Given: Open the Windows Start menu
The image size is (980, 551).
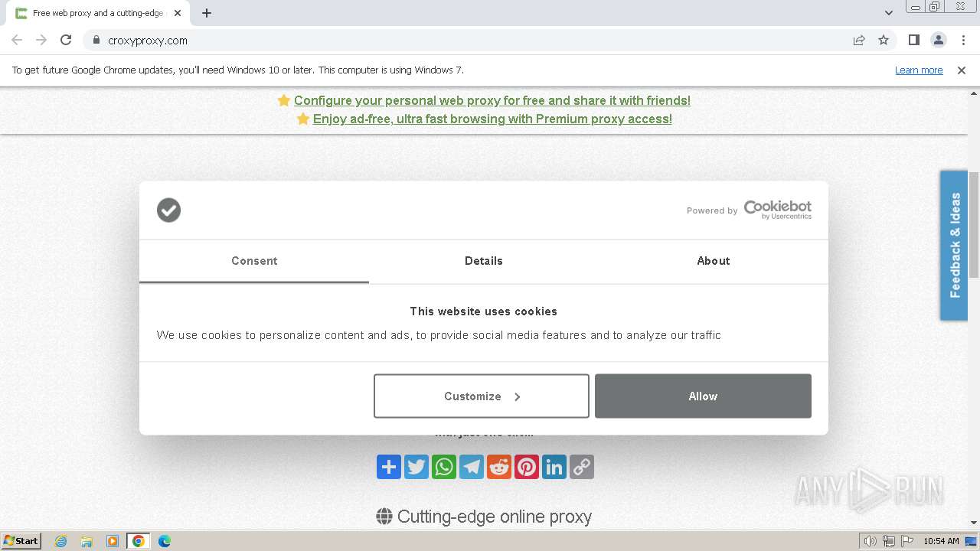Looking at the screenshot, I should click(21, 540).
